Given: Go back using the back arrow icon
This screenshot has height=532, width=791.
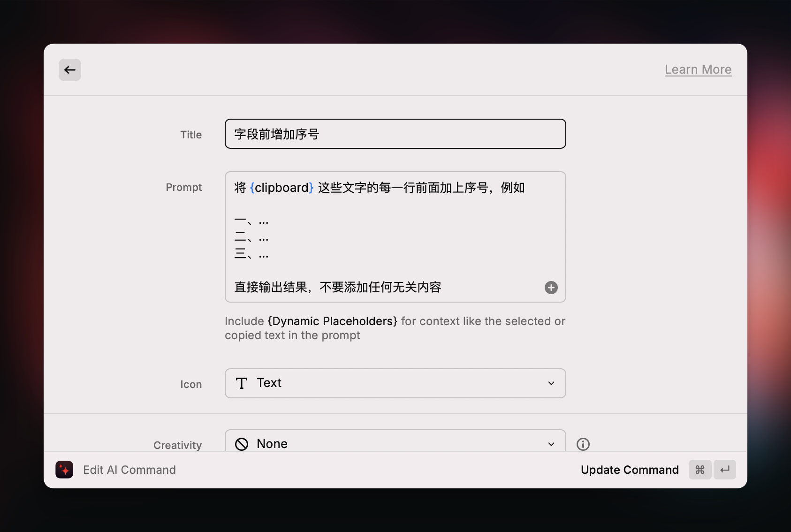Looking at the screenshot, I should (69, 69).
